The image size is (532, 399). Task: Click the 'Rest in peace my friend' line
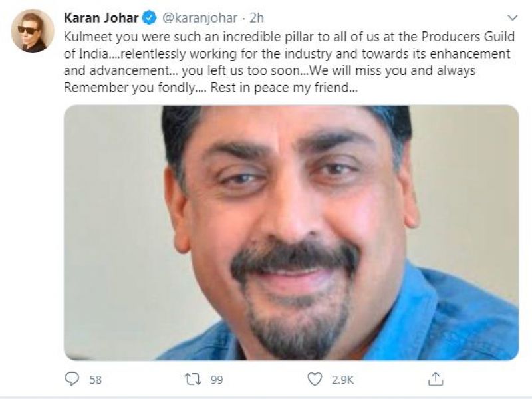tap(284, 88)
